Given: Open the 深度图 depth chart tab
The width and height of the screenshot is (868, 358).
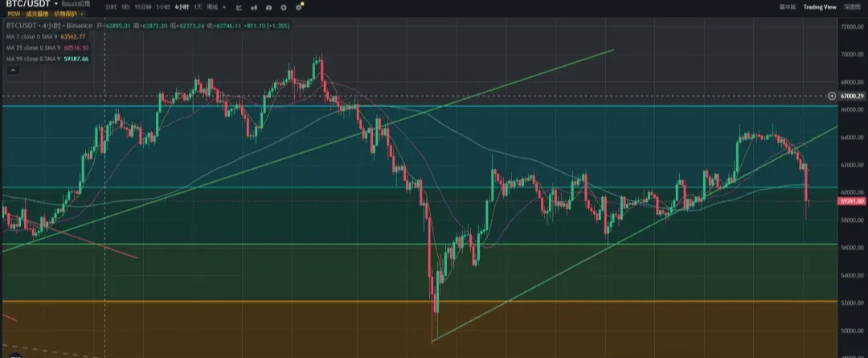Looking at the screenshot, I should [x=853, y=6].
